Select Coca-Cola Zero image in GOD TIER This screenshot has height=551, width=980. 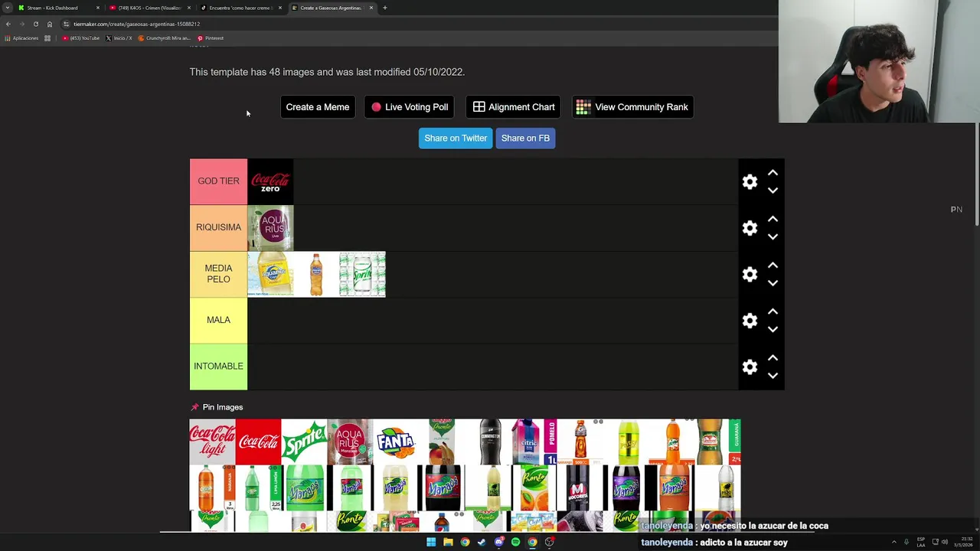tap(270, 181)
